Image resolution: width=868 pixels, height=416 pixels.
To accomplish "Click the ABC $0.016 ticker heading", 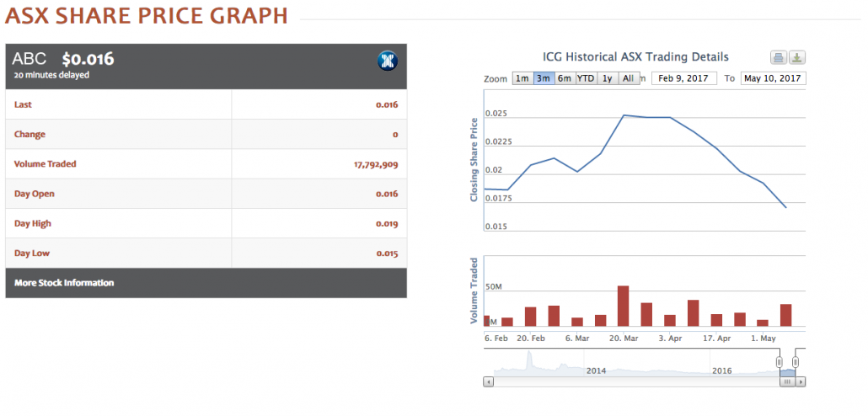I will (x=63, y=59).
